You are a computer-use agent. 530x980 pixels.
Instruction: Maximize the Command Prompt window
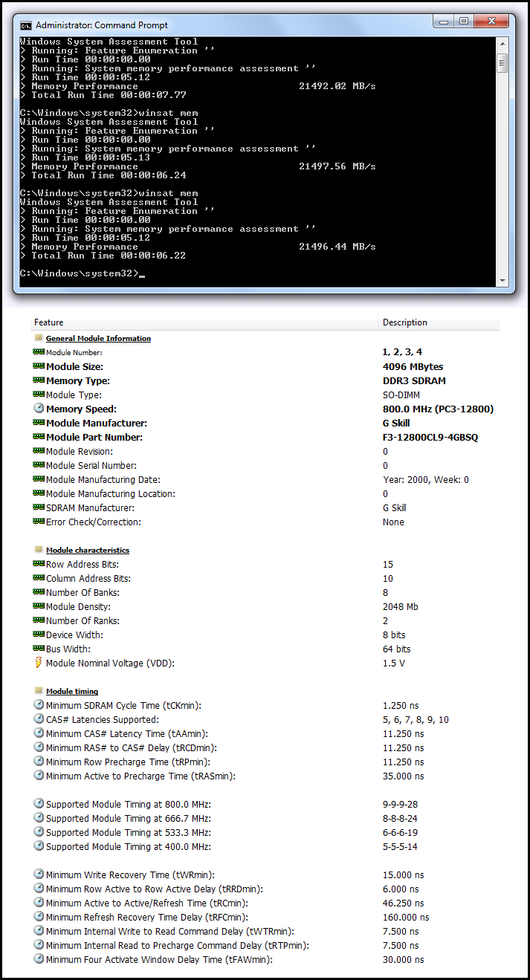[464, 21]
